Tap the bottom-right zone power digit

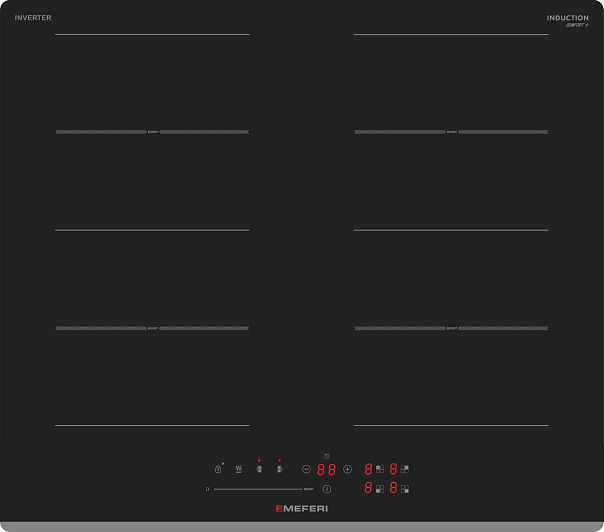[x=394, y=488]
